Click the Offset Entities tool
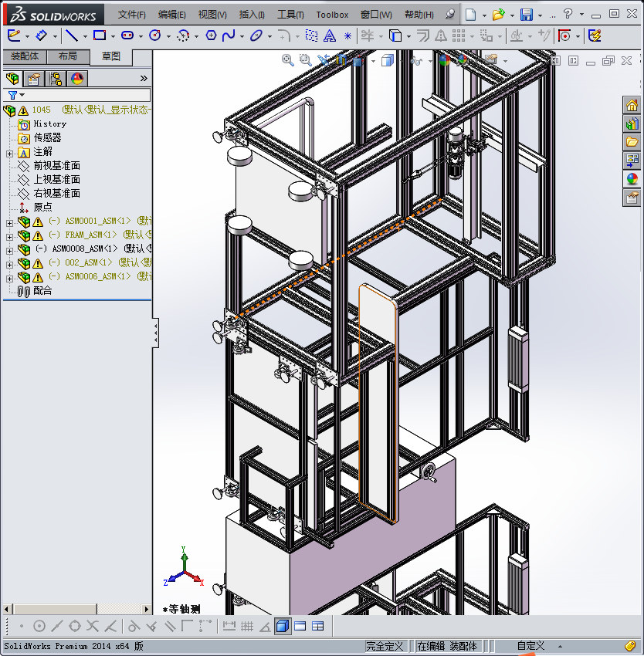 (423, 36)
